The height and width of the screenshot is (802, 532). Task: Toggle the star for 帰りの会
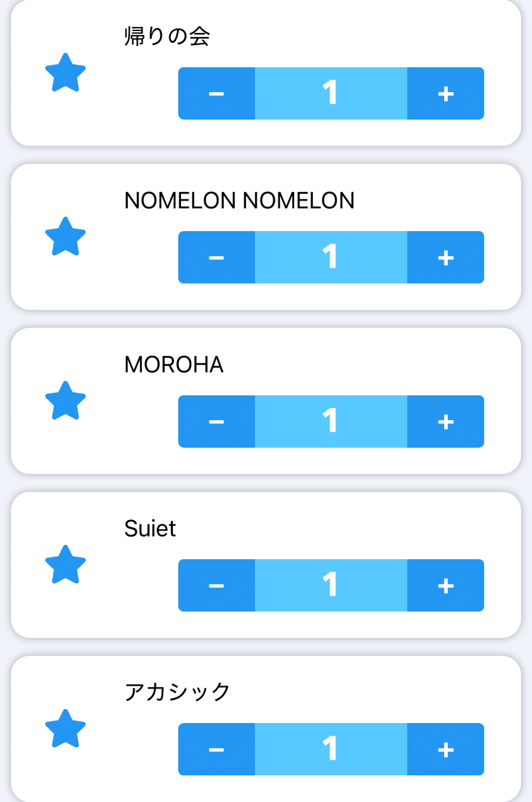click(65, 73)
